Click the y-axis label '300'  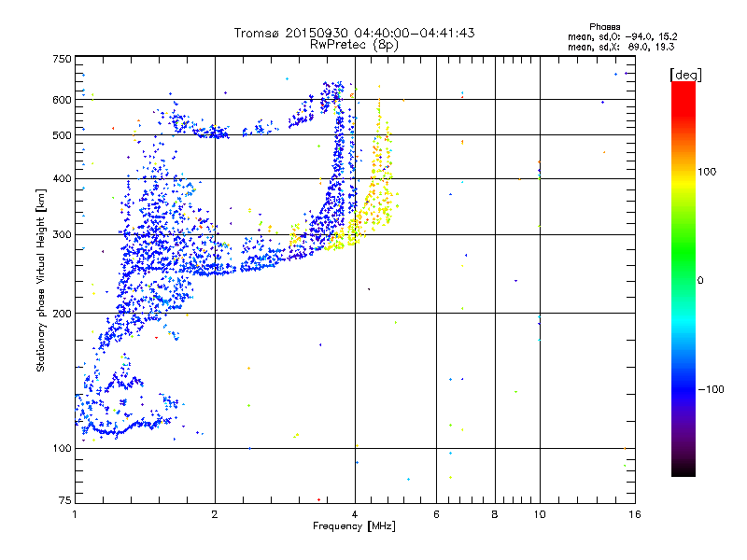pos(62,235)
